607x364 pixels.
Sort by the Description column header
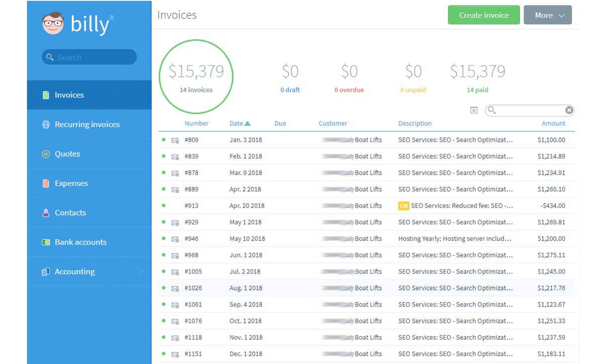(x=415, y=123)
